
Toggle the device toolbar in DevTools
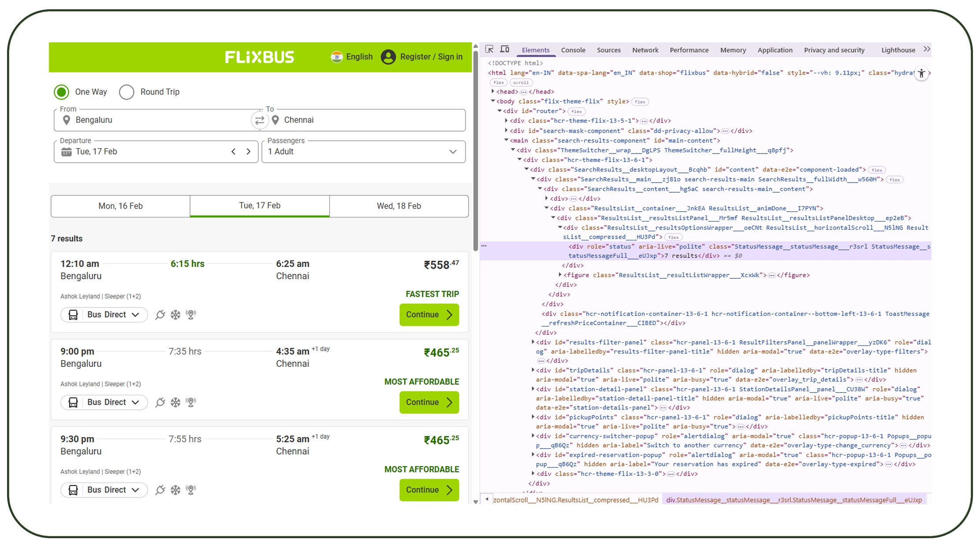tap(504, 49)
